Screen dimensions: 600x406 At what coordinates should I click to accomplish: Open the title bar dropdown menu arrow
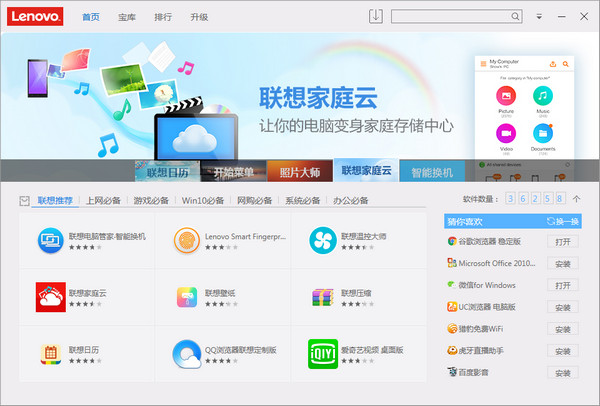tap(539, 17)
